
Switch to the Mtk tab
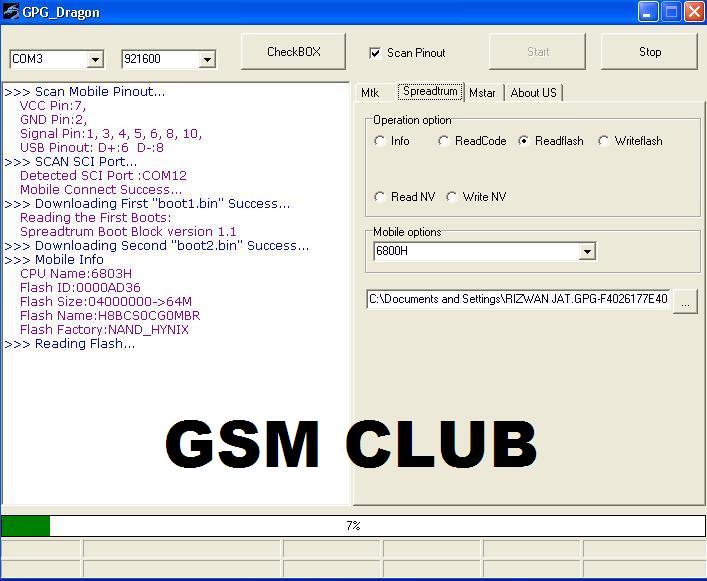click(x=370, y=93)
